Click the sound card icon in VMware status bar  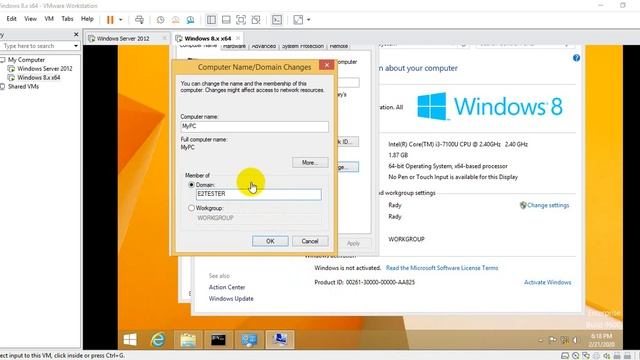point(607,356)
